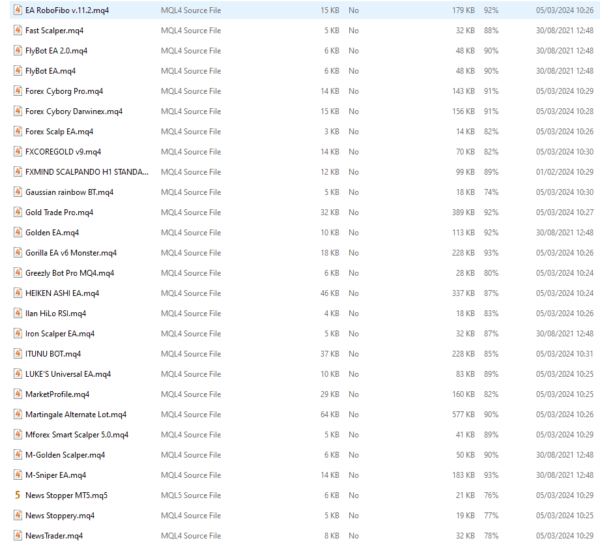
Task: Click the LUKE'S Universal EA.mq4 file icon
Action: tap(18, 374)
